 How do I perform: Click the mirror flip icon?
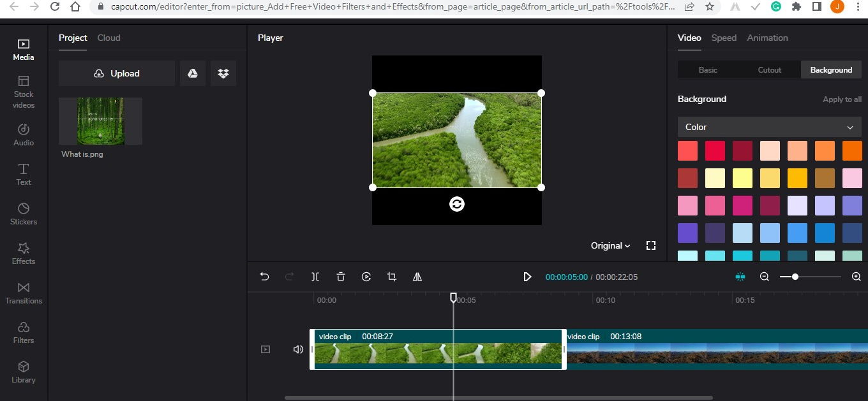click(417, 277)
